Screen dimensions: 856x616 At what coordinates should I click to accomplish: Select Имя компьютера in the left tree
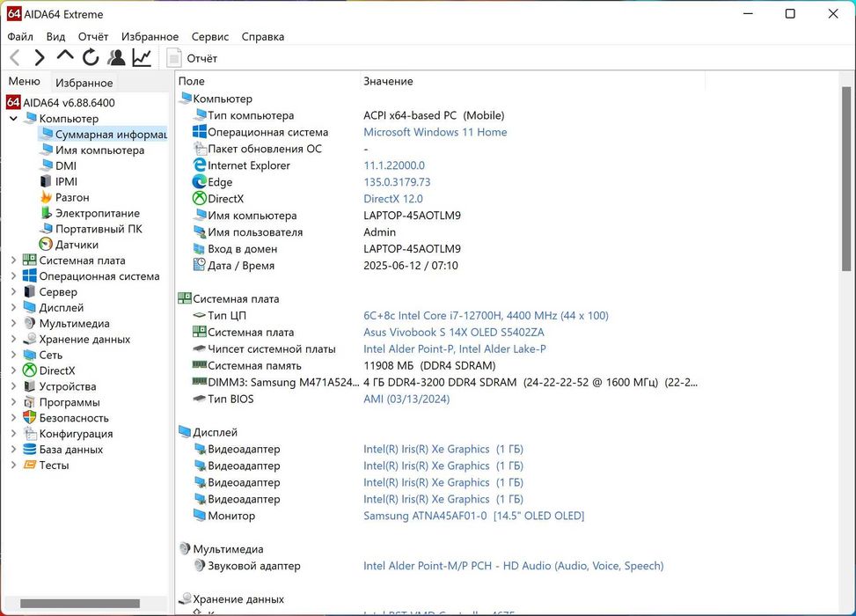click(x=99, y=150)
